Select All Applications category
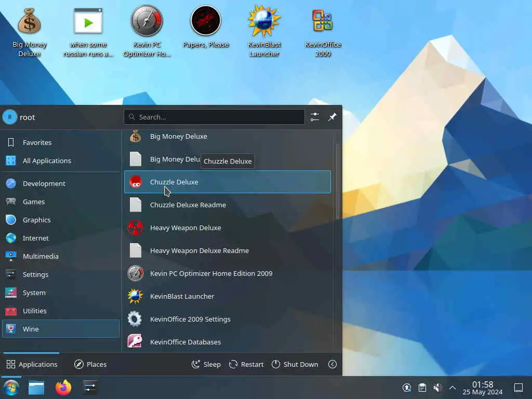 click(x=61, y=161)
